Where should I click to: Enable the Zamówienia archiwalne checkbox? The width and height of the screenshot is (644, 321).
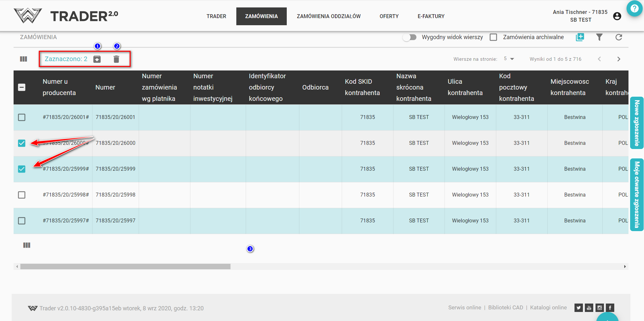(x=493, y=37)
